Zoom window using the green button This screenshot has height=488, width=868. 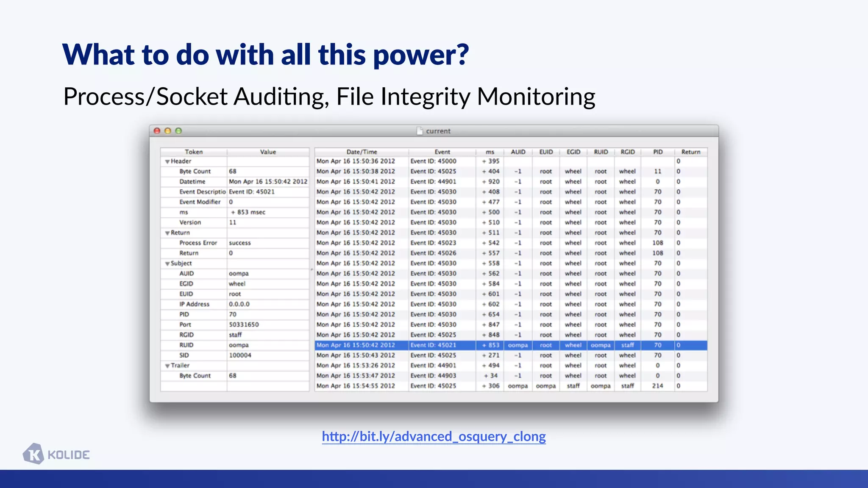(x=178, y=131)
